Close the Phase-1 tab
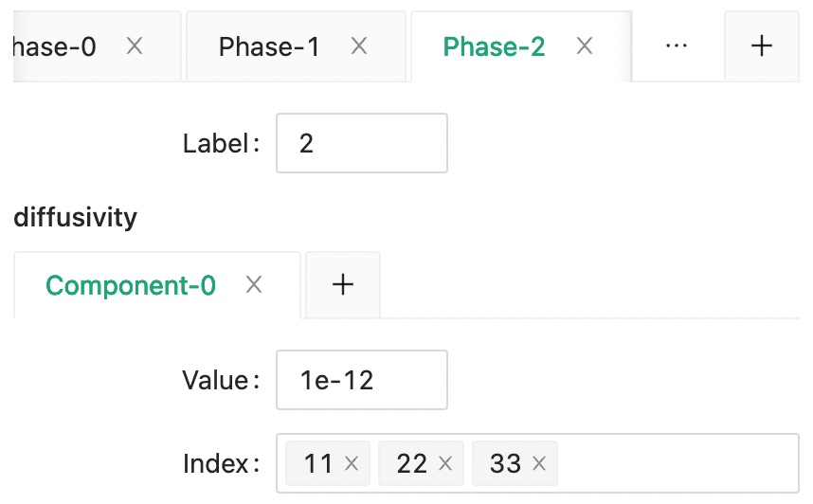This screenshot has height=504, width=813. (x=358, y=45)
